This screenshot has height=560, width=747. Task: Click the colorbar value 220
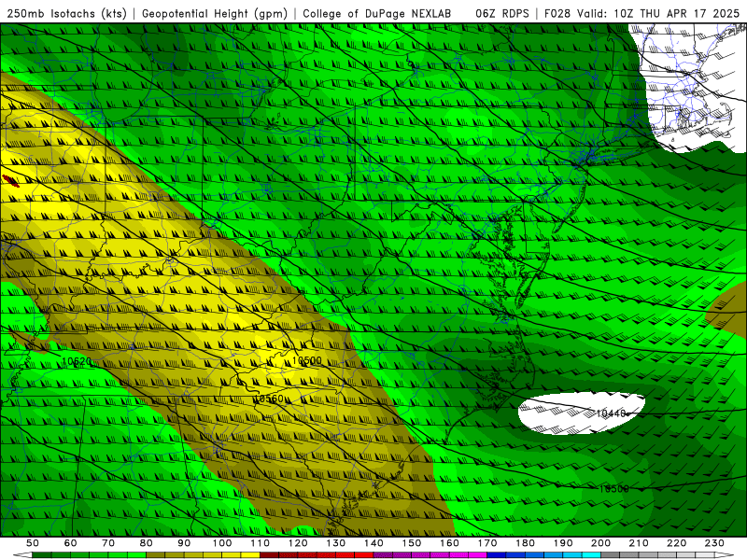pos(676,543)
